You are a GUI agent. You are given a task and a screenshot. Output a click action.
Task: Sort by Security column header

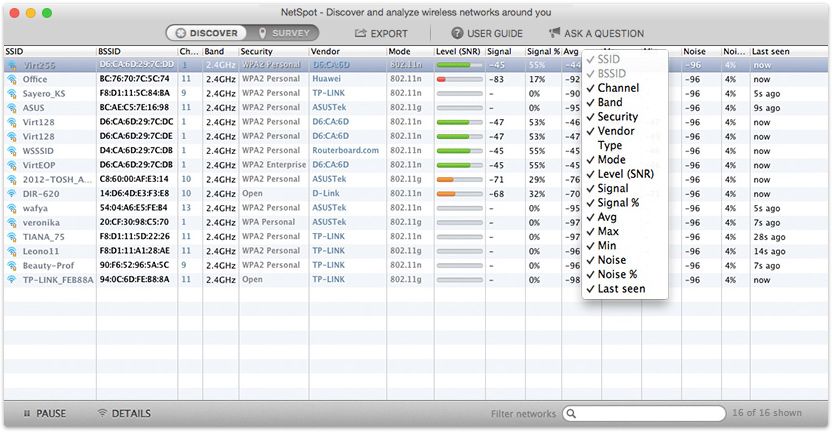[x=274, y=51]
